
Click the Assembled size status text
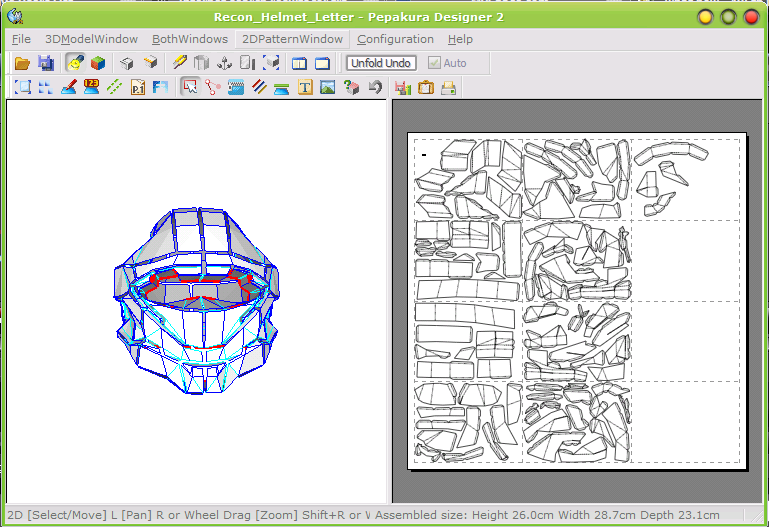547,515
